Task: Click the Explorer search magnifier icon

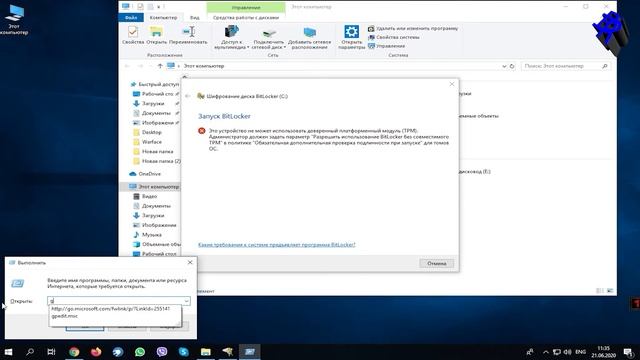Action: pos(605,66)
